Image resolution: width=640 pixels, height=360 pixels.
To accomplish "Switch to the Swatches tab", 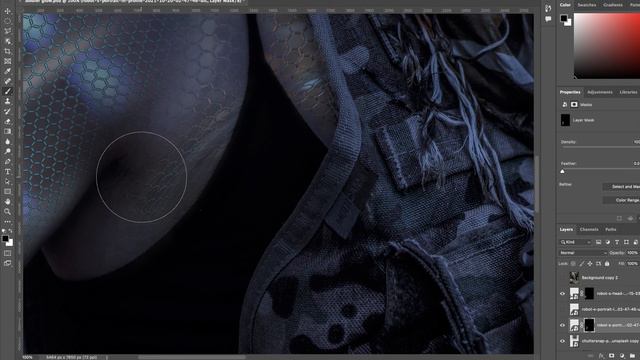I will pos(587,5).
